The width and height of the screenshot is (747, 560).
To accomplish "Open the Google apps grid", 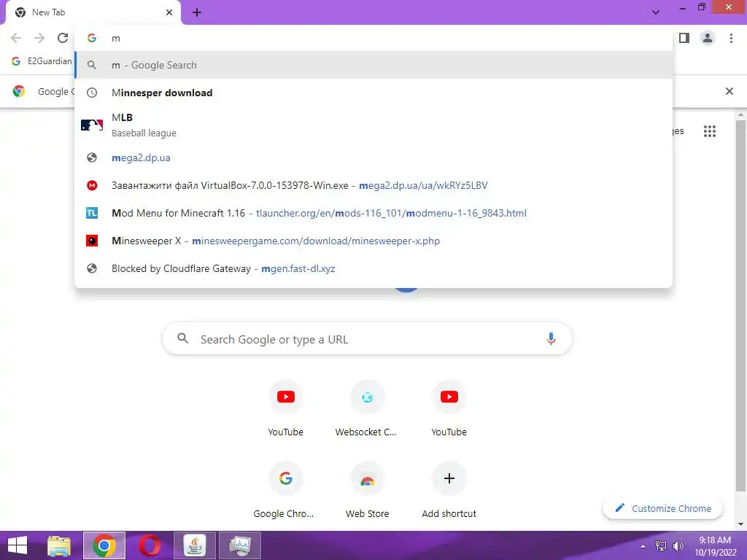I will coord(709,131).
